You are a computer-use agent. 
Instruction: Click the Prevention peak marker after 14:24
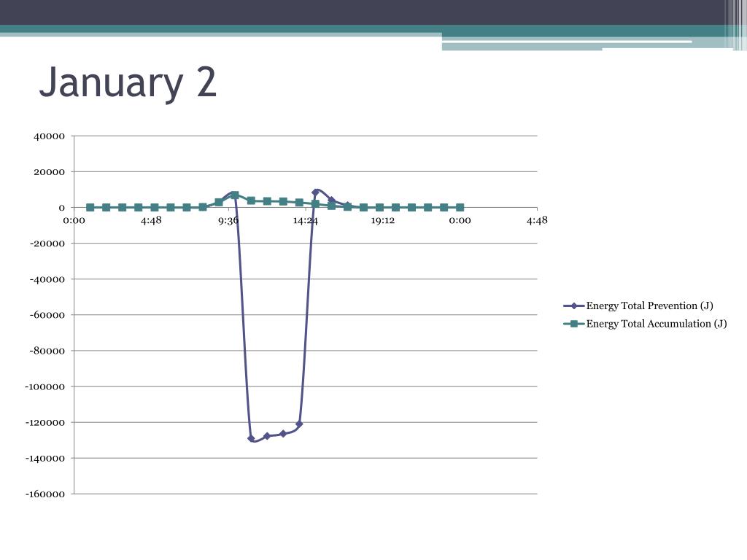click(315, 192)
